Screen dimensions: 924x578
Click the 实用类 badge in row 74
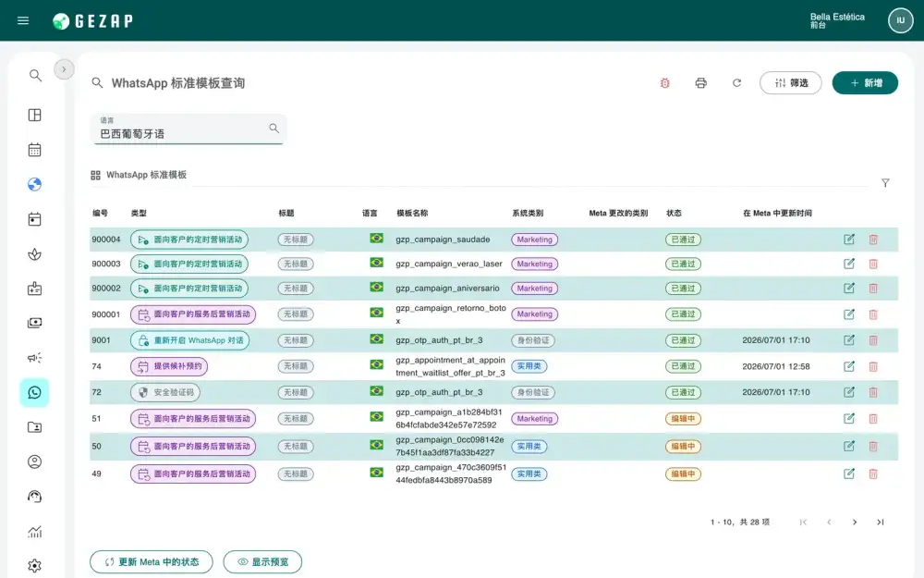(x=529, y=366)
